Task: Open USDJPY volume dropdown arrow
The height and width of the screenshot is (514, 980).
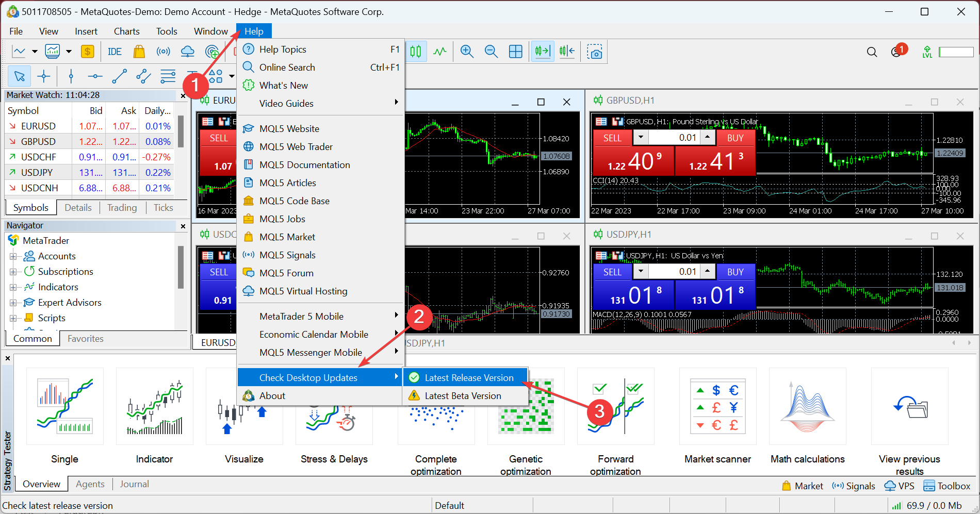Action: click(641, 271)
